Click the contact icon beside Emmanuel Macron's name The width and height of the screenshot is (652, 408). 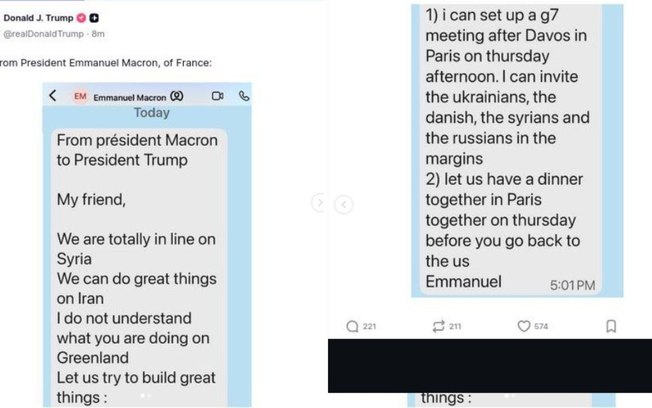coord(176,97)
